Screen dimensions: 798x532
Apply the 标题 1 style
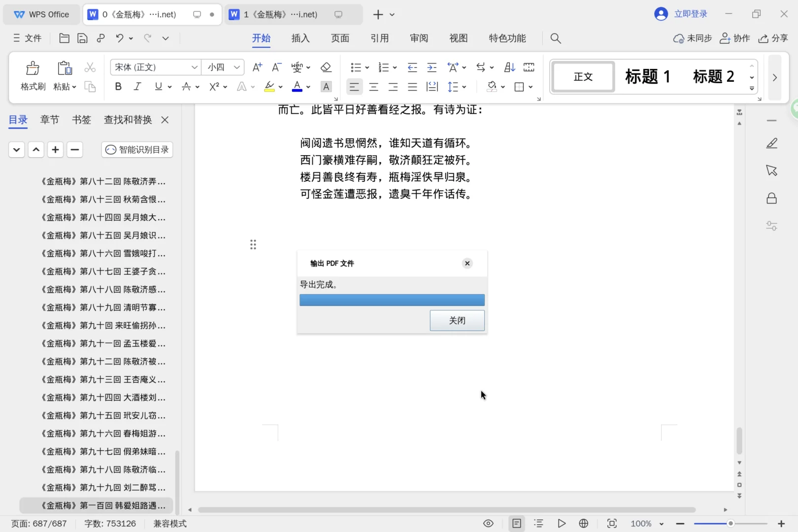coord(647,76)
